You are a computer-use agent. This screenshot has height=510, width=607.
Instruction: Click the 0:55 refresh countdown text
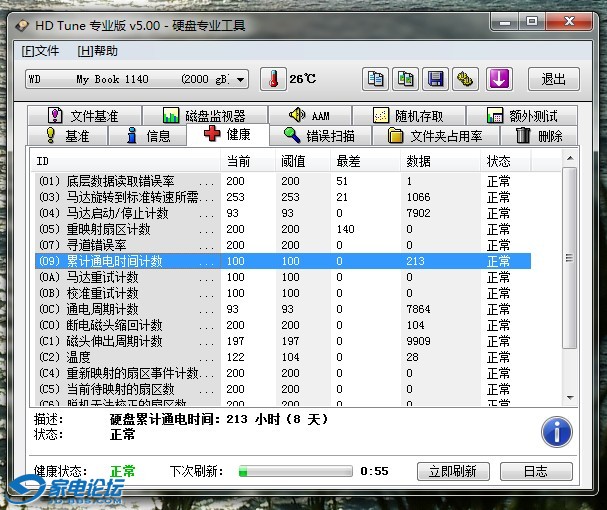(374, 471)
